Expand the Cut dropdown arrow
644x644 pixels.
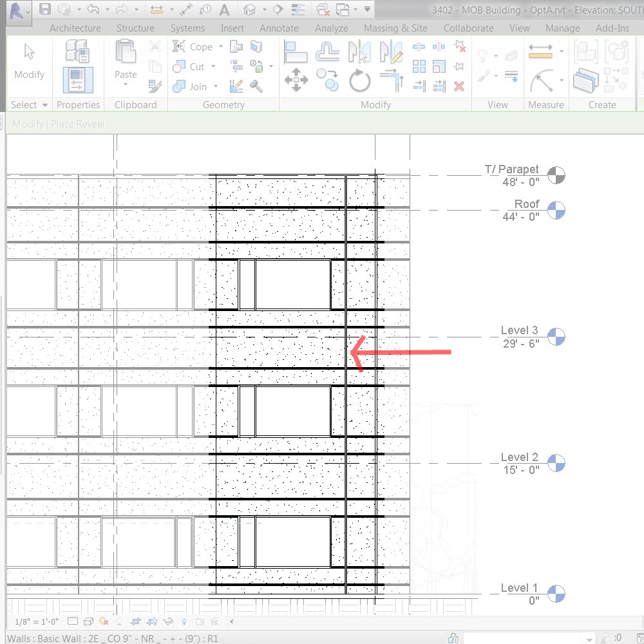213,66
